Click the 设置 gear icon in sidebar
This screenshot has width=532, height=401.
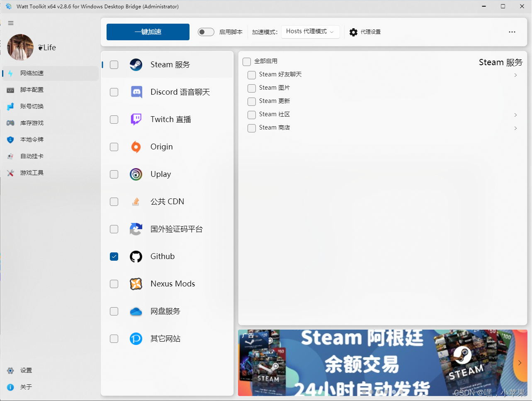coord(10,371)
